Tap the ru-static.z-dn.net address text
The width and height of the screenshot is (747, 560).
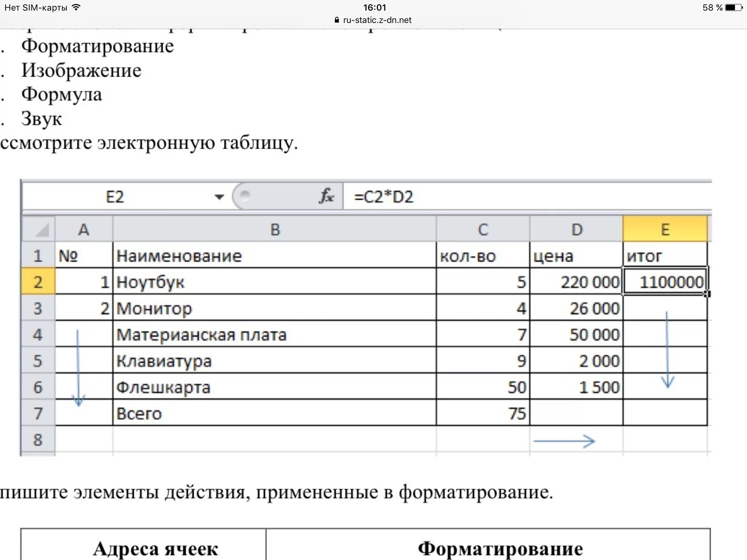pyautogui.click(x=377, y=20)
